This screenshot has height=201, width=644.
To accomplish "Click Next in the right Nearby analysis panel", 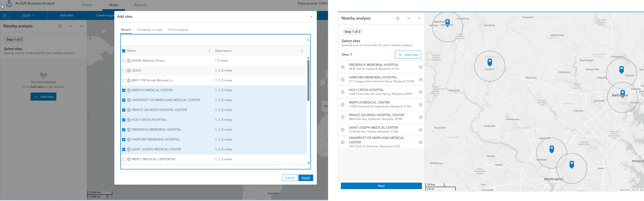I will click(x=381, y=186).
